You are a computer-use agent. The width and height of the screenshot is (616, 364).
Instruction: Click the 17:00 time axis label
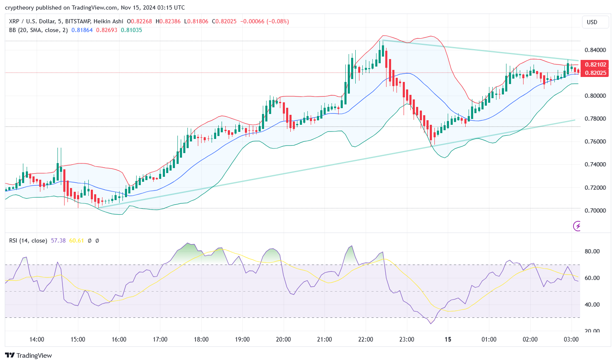(x=160, y=339)
